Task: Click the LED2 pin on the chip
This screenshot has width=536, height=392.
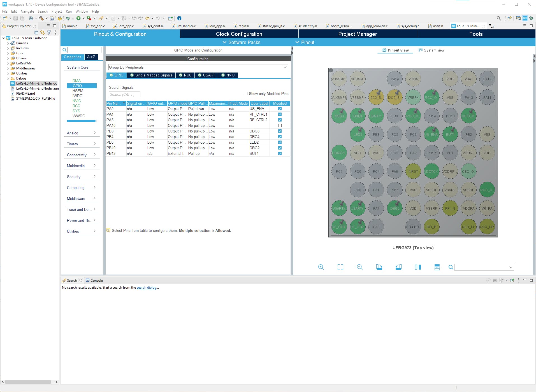Action: coord(358,134)
